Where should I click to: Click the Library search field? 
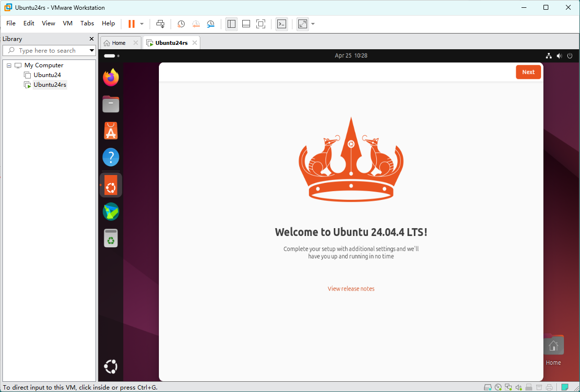[49, 50]
